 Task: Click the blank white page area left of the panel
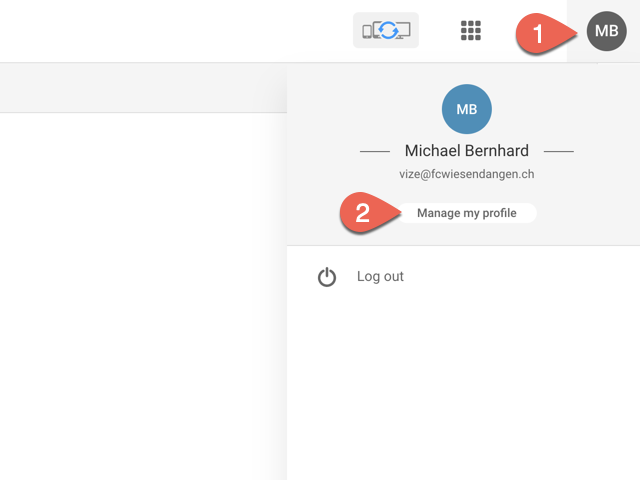140,300
